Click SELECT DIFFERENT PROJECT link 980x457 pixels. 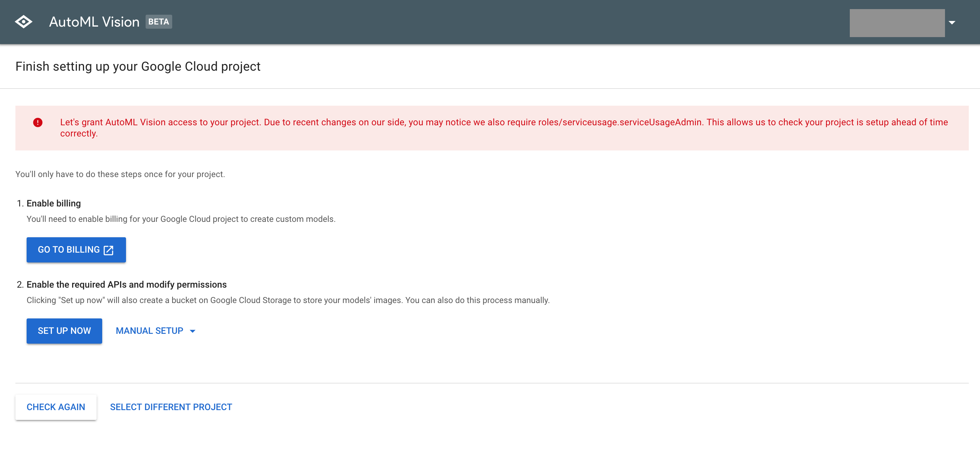point(171,407)
